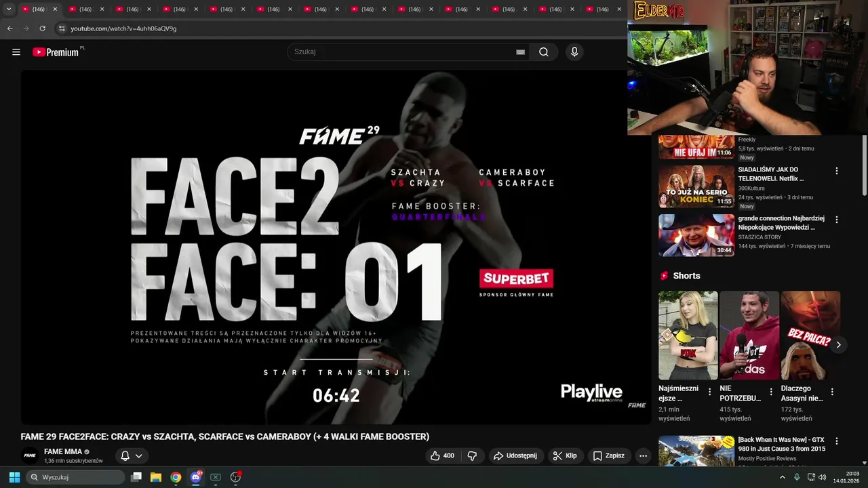Open Task View on the taskbar
Screen dimensions: 868x488
(136, 477)
